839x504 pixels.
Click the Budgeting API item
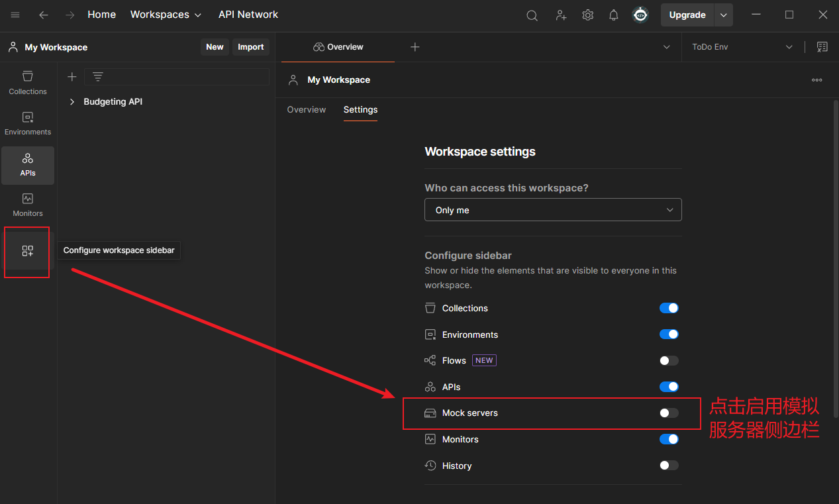click(113, 102)
